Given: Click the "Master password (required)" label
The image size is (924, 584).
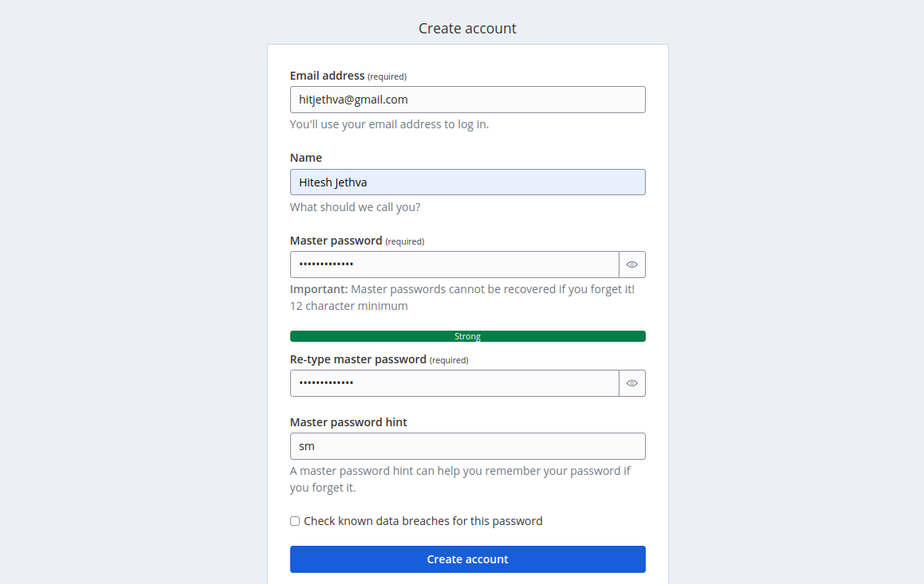Looking at the screenshot, I should coord(356,241).
